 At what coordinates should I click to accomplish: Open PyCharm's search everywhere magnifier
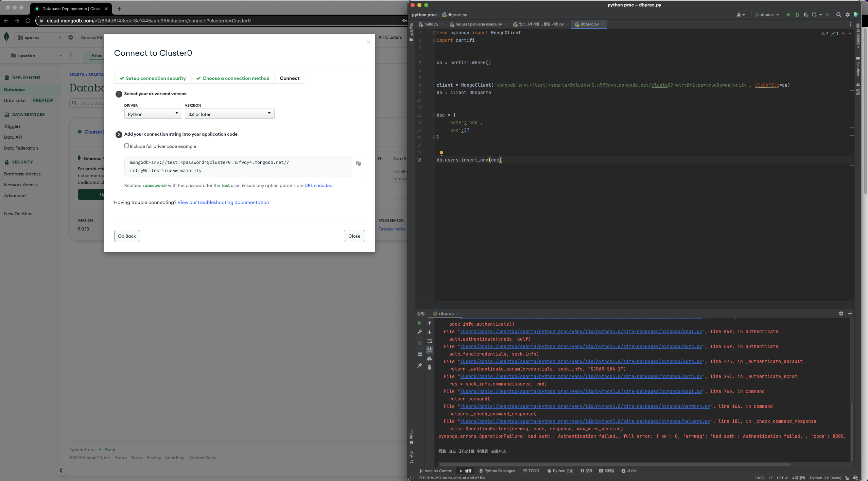click(839, 15)
